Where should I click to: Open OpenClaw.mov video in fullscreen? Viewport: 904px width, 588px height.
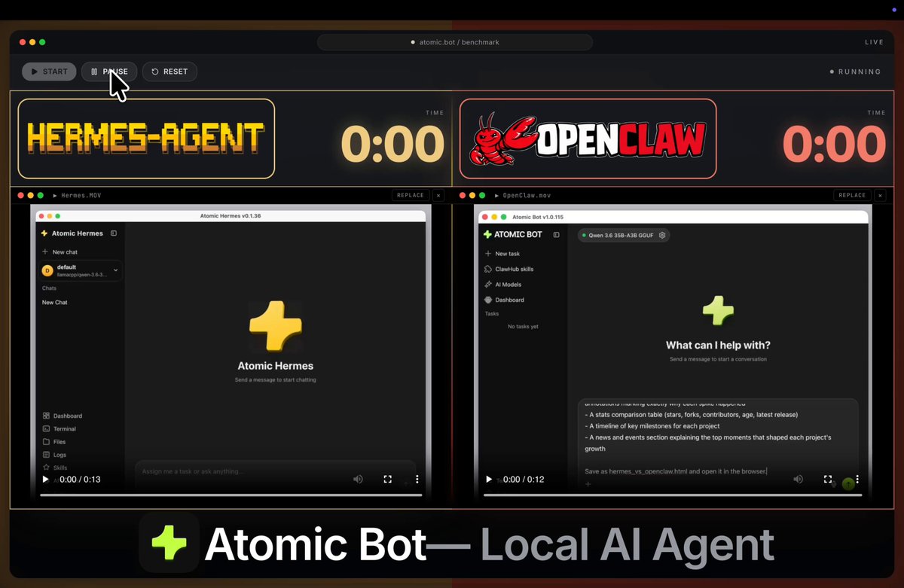[827, 479]
